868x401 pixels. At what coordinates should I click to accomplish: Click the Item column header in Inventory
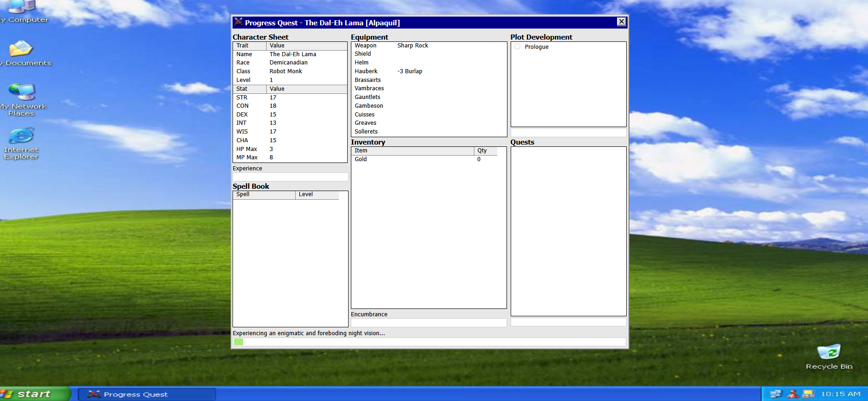point(413,151)
